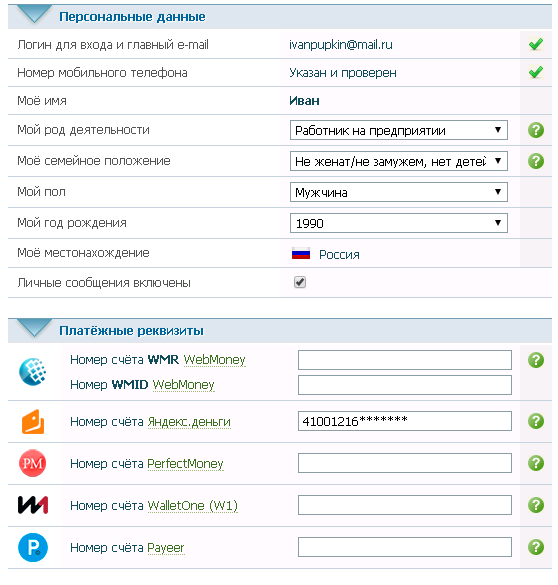Open help icon for WalletOne (W1) account
Screen dimensions: 558x585
(536, 505)
